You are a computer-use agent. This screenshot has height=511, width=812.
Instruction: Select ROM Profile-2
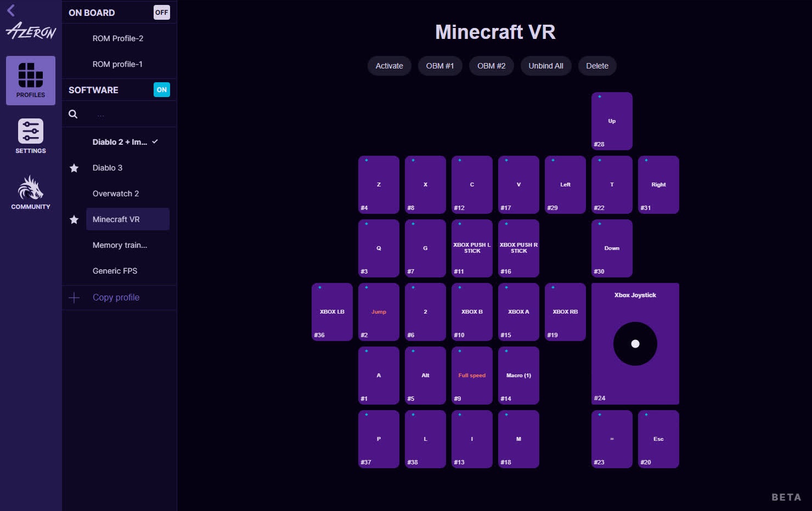(x=118, y=38)
